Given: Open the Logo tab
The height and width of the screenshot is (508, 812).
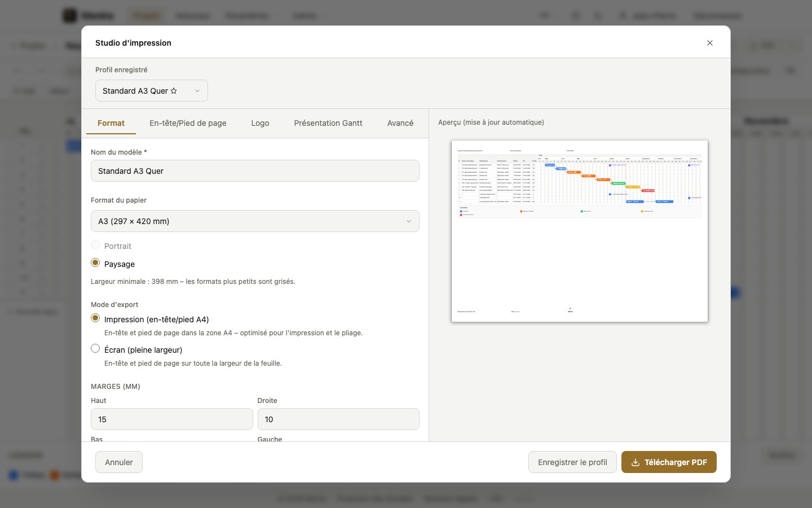Looking at the screenshot, I should (260, 123).
